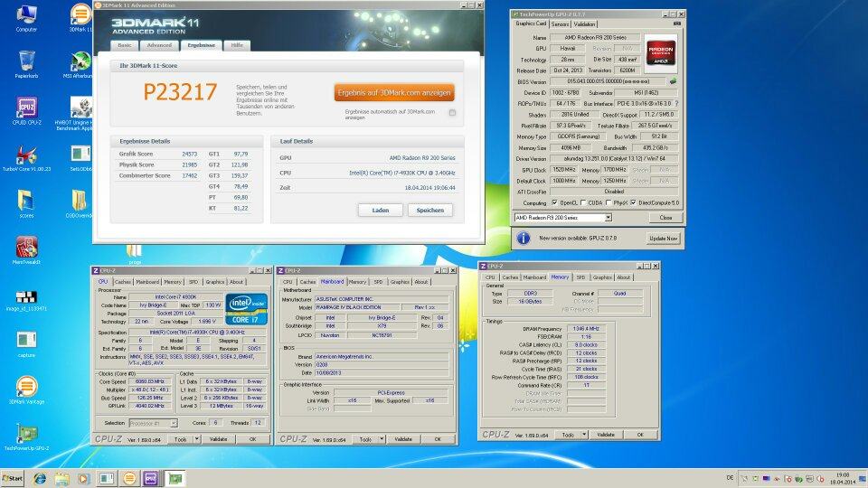
Task: Switch to 3DMark 11 taskbar button
Action: pos(129,479)
